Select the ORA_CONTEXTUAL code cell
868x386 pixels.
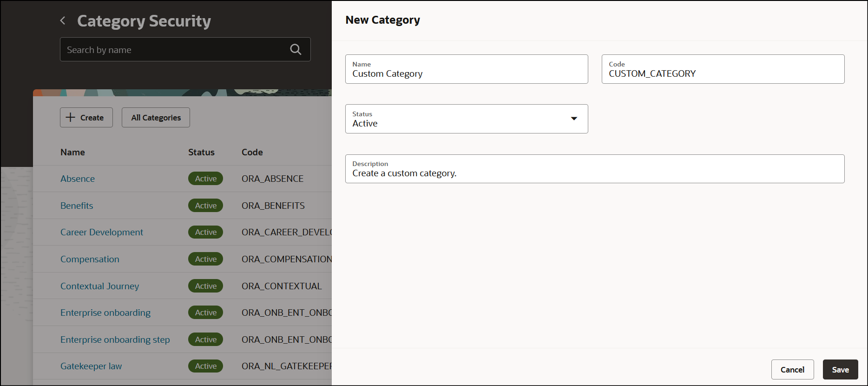tap(282, 286)
